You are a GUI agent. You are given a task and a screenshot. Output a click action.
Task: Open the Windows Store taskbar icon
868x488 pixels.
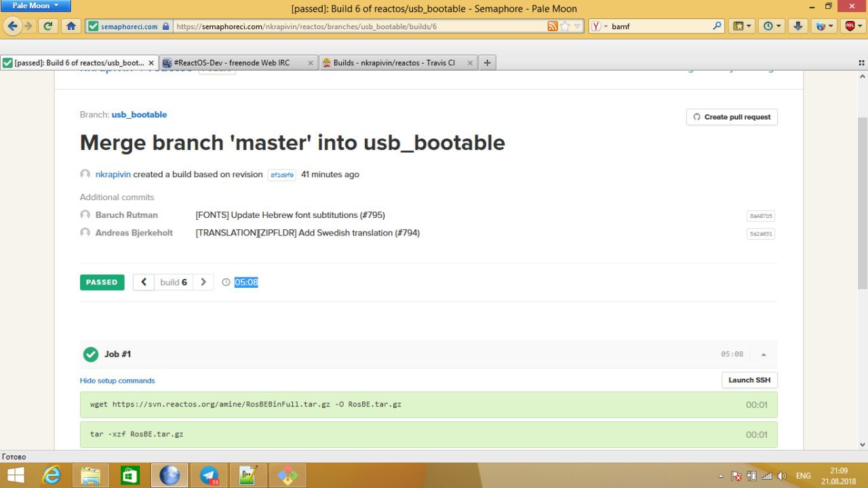pyautogui.click(x=130, y=475)
